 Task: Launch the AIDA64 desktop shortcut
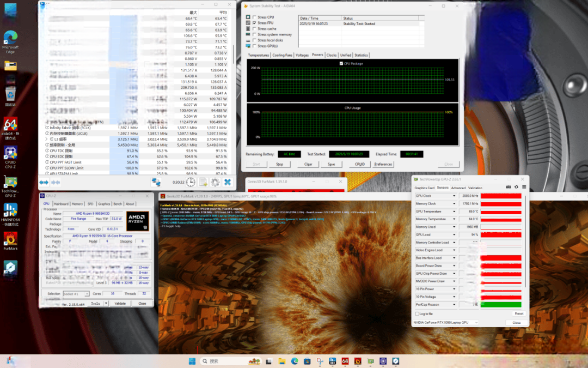10,129
